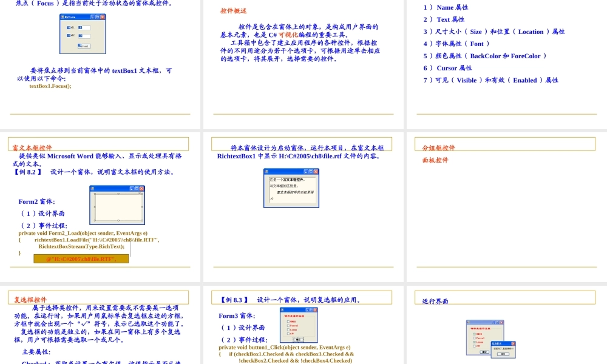The image size is (607, 364).
Task: Select the list item '2）Text 属性'
Action: pos(444,19)
